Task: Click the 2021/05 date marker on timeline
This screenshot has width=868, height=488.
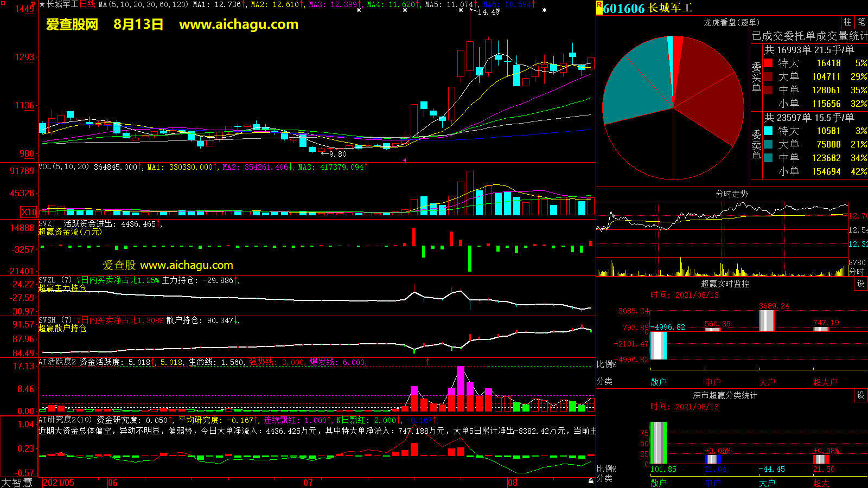Action: click(59, 483)
